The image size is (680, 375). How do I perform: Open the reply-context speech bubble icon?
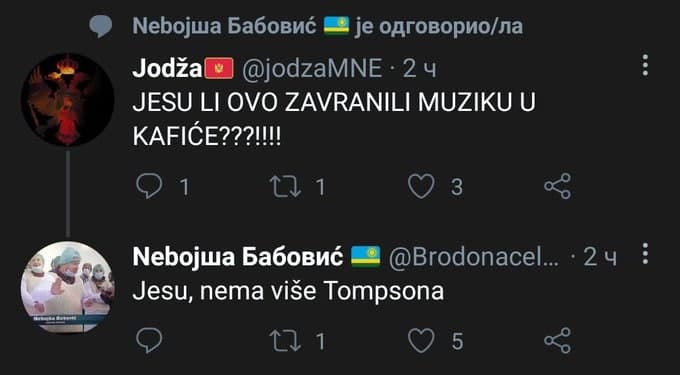pyautogui.click(x=101, y=27)
